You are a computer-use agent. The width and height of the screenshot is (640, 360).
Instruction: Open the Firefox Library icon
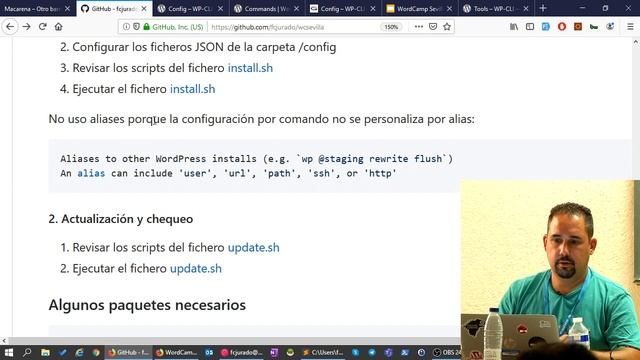pos(514,27)
